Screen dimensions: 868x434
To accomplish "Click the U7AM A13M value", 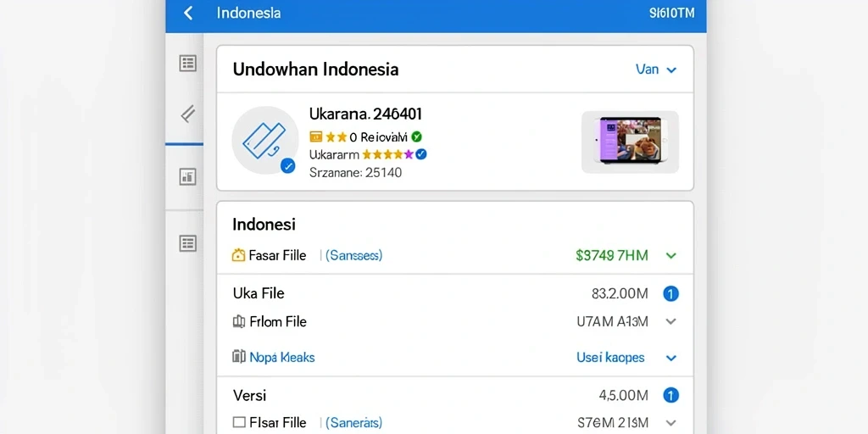I will pos(612,321).
